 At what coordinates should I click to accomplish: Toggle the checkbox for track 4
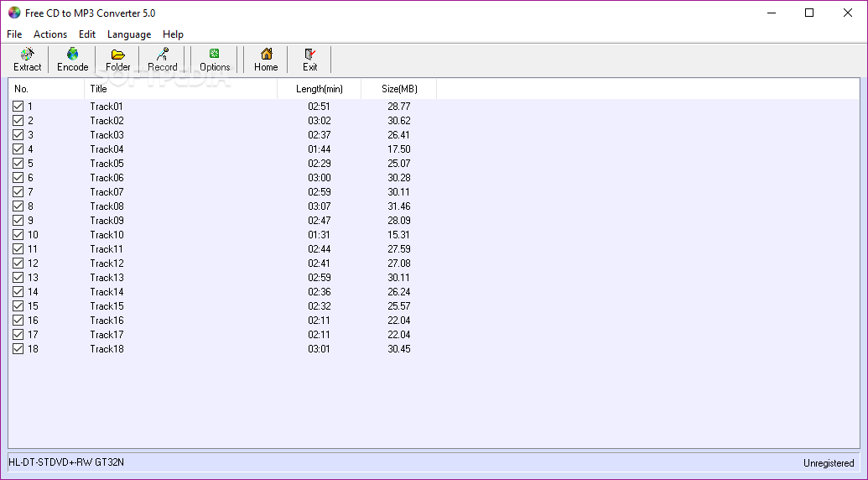18,149
